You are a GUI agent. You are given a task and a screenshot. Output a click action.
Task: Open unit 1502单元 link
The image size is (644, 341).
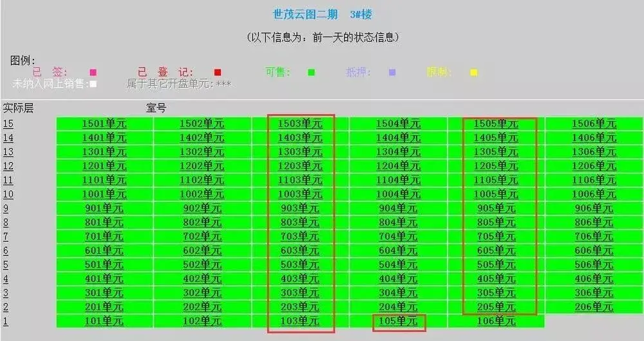coord(202,124)
